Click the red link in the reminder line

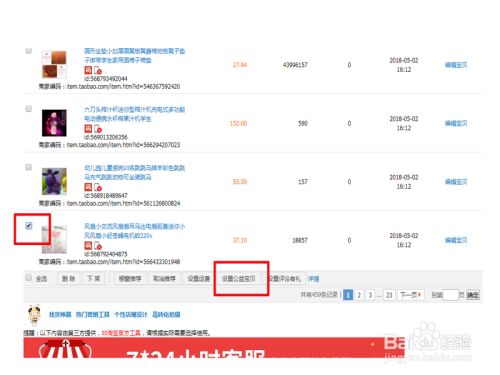[121, 333]
